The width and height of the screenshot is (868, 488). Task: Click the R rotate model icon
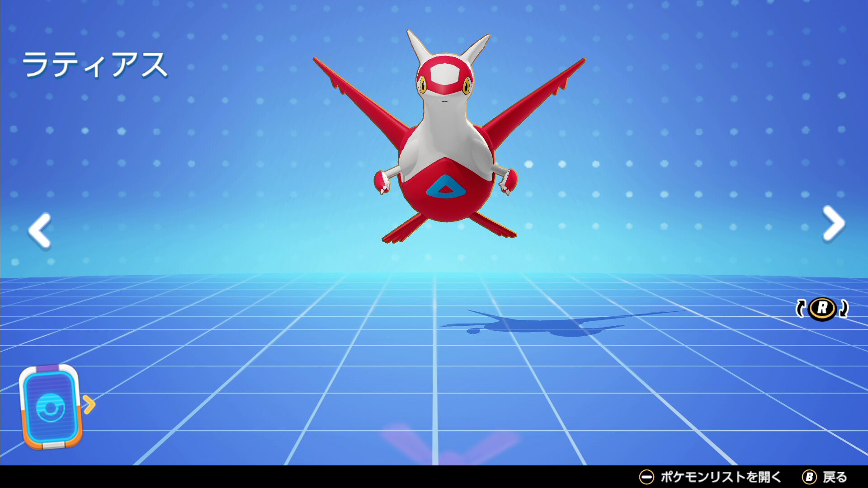[822, 309]
